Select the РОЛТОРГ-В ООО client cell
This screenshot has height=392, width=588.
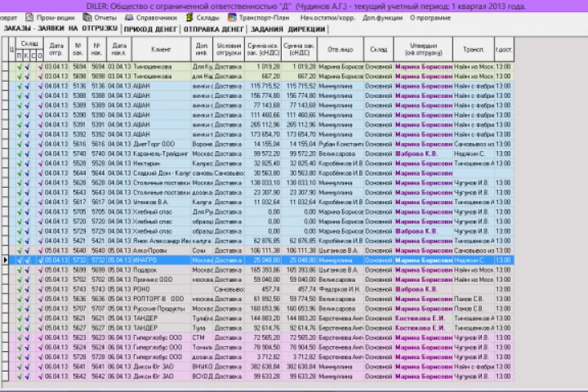161,299
